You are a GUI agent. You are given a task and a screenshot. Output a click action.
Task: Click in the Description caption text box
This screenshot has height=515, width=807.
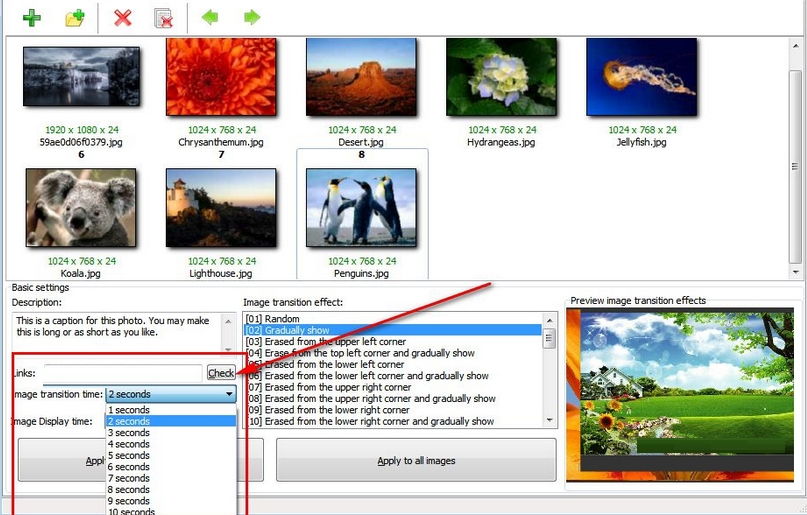pyautogui.click(x=118, y=332)
